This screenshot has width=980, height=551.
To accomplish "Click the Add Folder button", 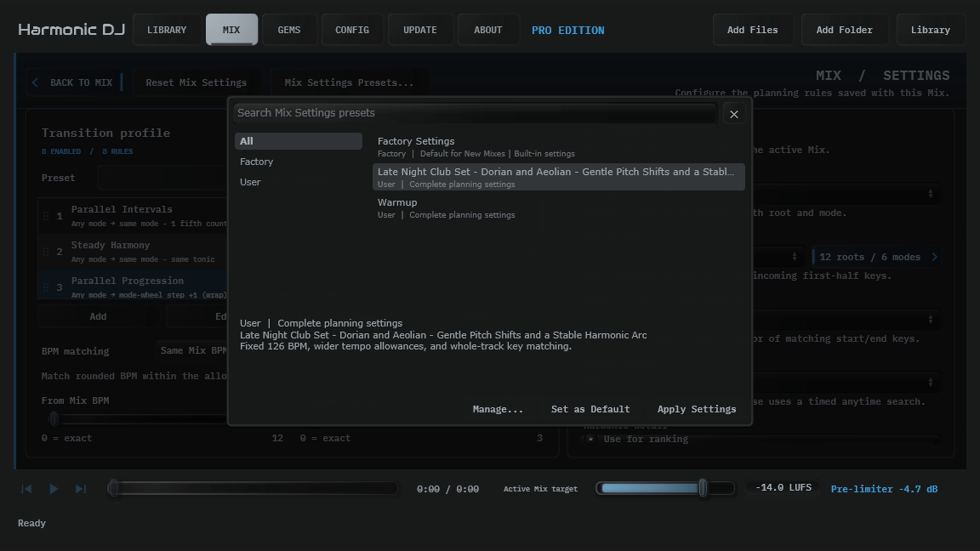I will 845,30.
